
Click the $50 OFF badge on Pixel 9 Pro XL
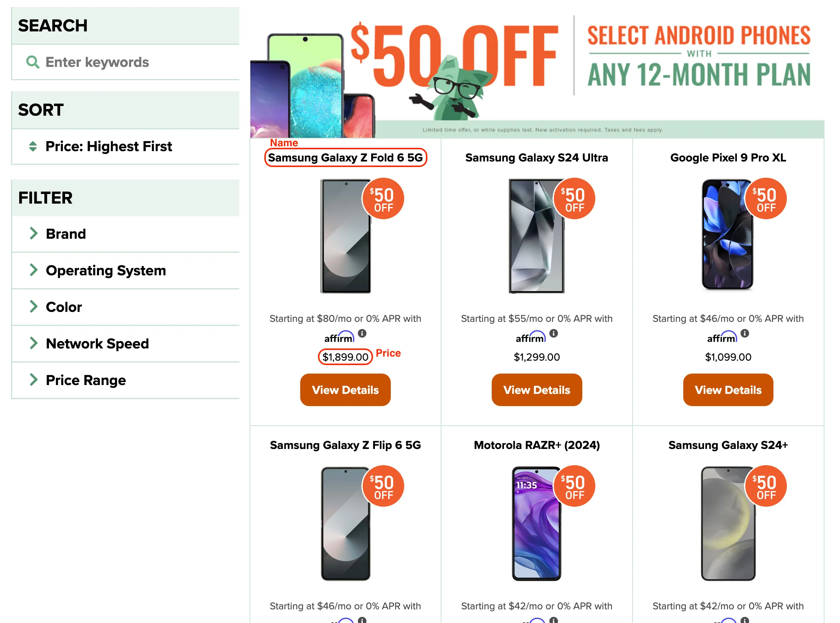(765, 199)
